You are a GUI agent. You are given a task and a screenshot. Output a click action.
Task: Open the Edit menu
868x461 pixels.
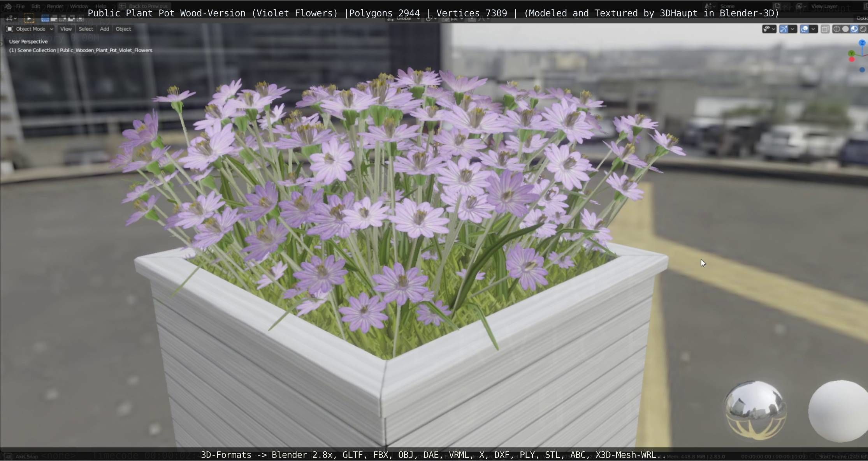tap(35, 6)
